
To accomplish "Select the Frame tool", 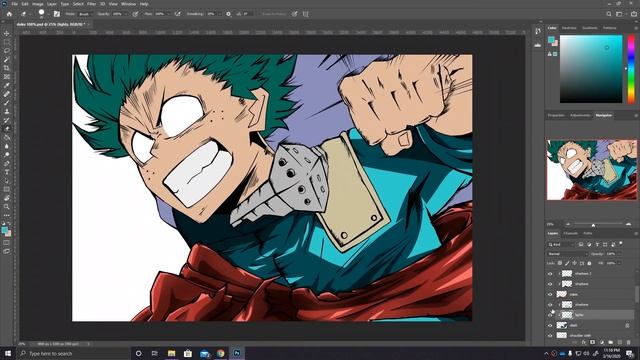I will click(7, 77).
